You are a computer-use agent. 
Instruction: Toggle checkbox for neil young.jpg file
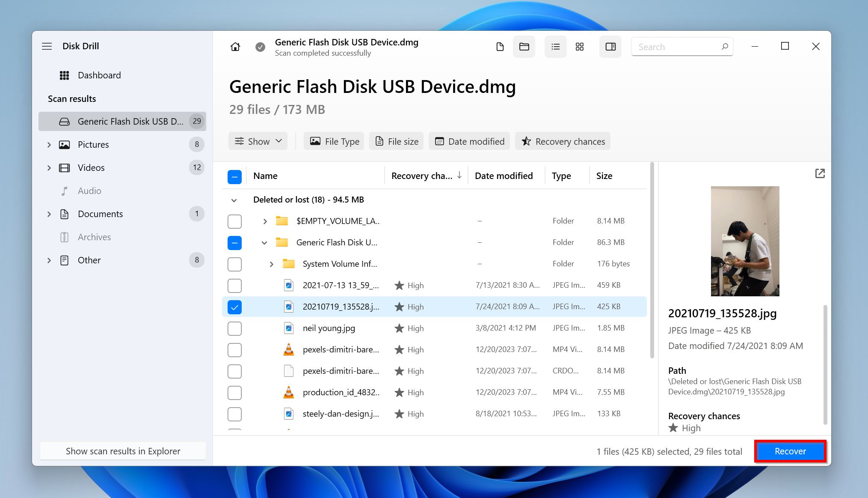(234, 328)
